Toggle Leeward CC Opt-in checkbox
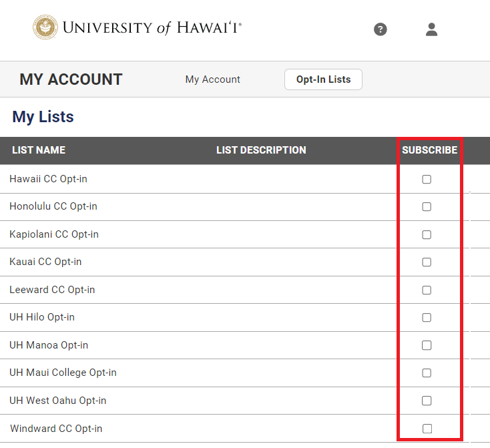Screen dimensions: 490x448 pyautogui.click(x=427, y=290)
